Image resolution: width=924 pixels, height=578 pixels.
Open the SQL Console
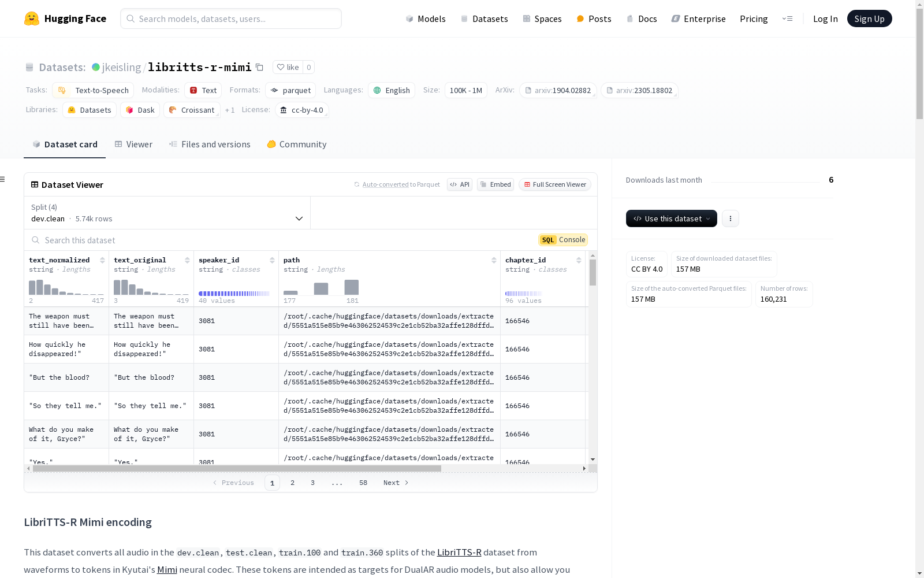point(563,240)
